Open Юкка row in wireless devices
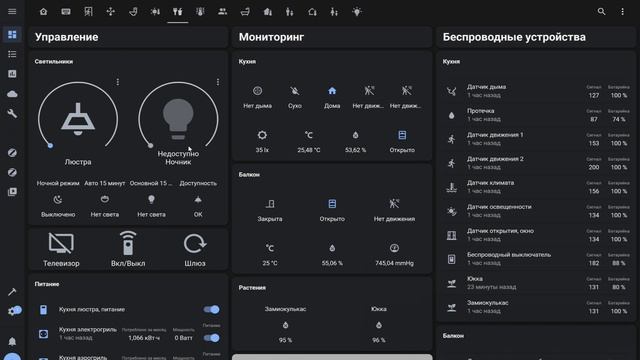 [x=536, y=283]
